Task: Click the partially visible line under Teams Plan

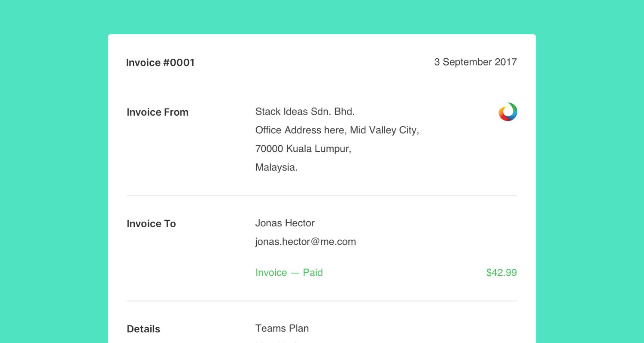Action: (277, 342)
